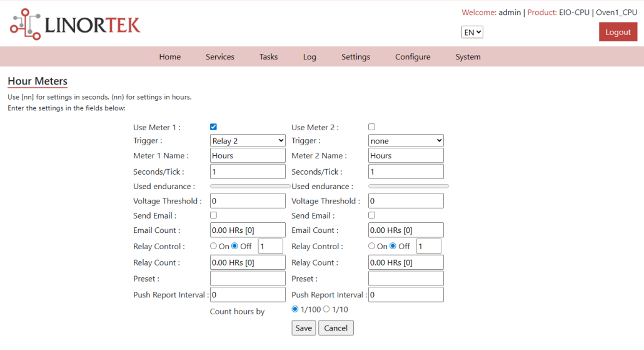Viewport: 644px width, 350px height.
Task: Click Meter 2 Relay Count field
Action: point(406,262)
